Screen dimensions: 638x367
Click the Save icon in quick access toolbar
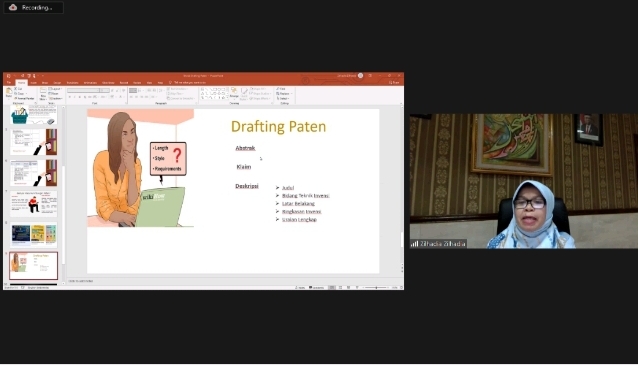click(x=9, y=76)
